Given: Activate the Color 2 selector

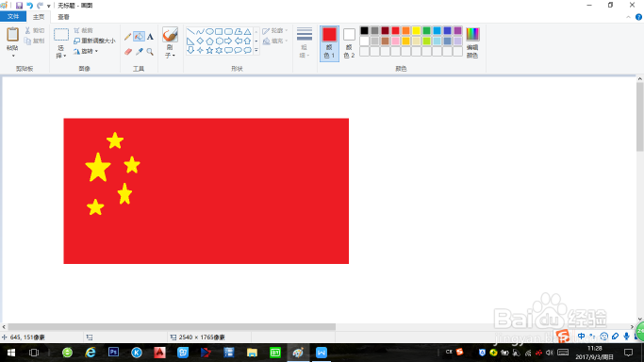Looking at the screenshot, I should (349, 43).
